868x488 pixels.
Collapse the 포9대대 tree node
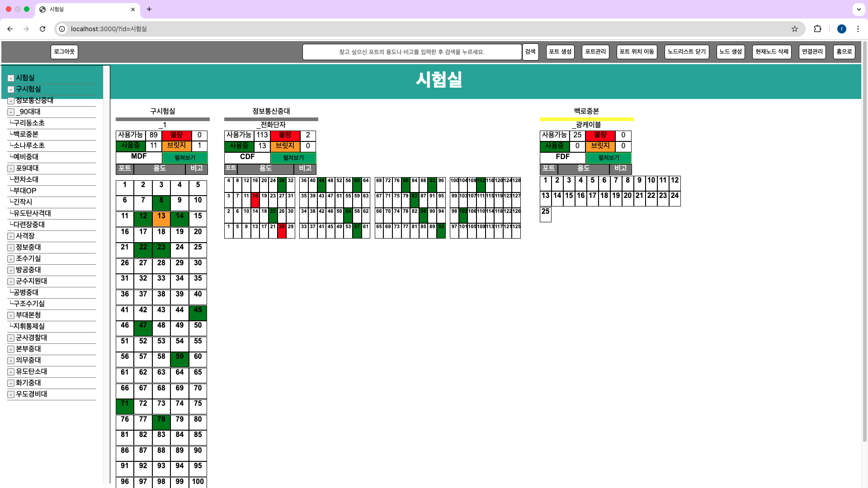tap(11, 169)
